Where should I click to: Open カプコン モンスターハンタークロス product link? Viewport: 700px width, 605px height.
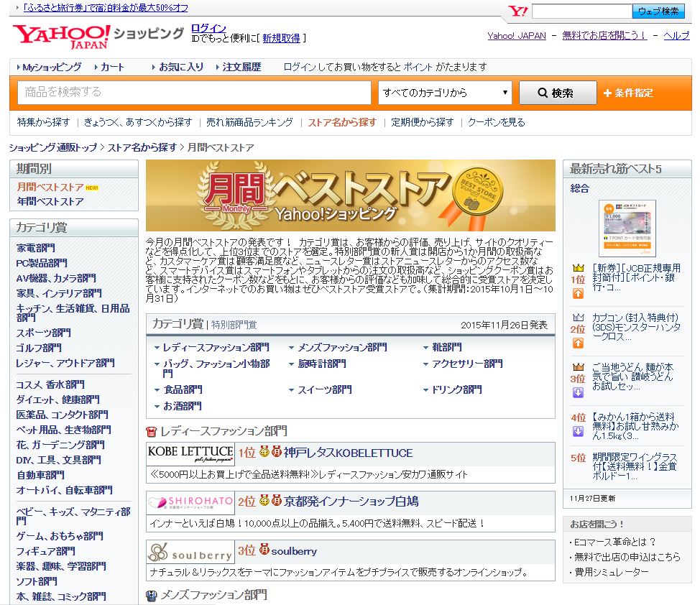pos(636,327)
